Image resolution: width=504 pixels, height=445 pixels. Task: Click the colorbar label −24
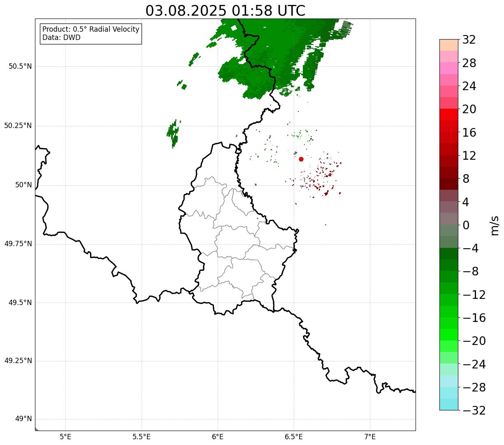pos(474,364)
